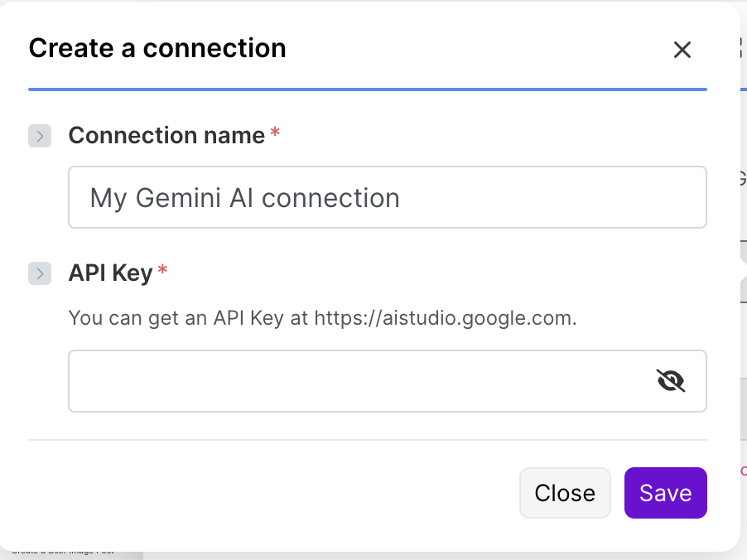
Task: Expand the API Key chevron
Action: pyautogui.click(x=40, y=273)
